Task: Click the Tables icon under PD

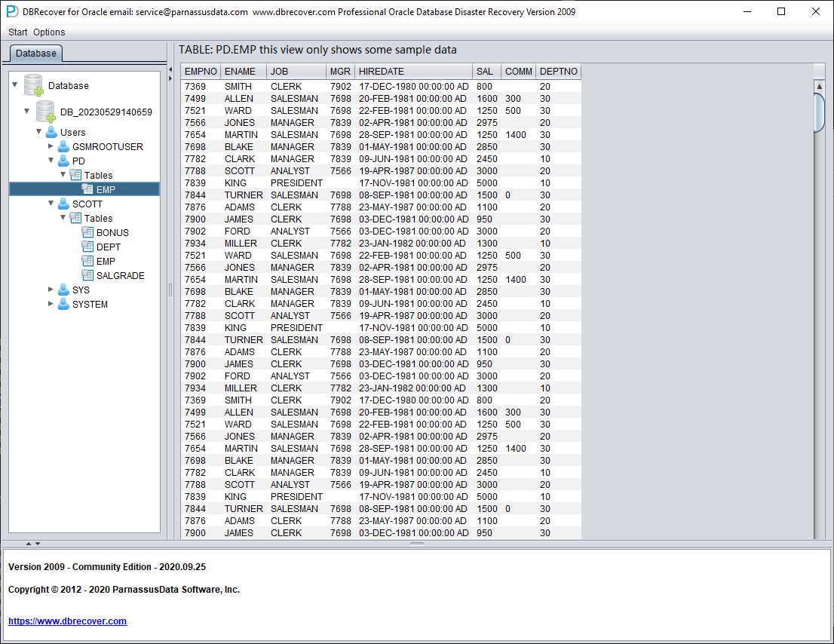Action: (76, 175)
